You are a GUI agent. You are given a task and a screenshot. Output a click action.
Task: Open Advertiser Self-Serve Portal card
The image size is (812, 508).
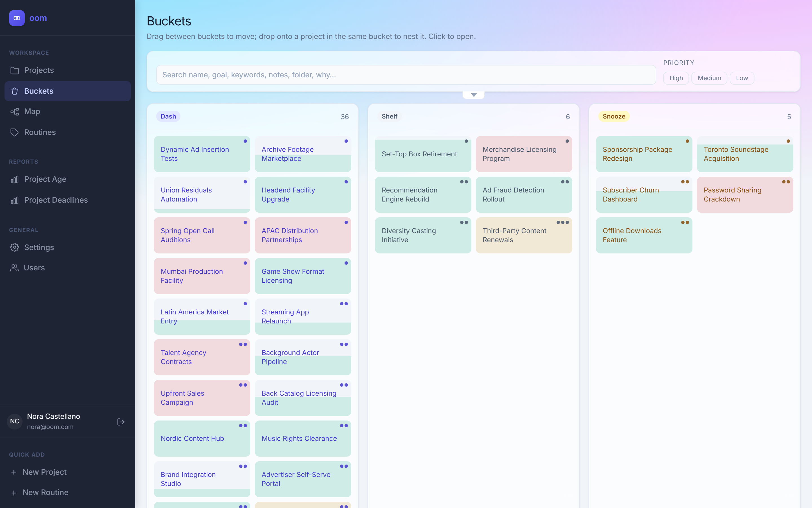tap(303, 479)
